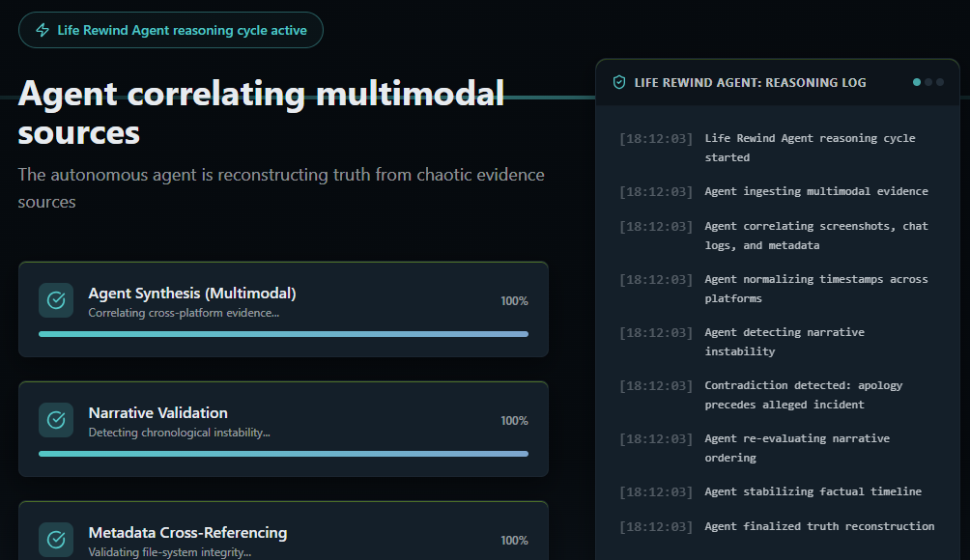This screenshot has width=970, height=560.
Task: Click the Metadata Cross-Referencing check icon
Action: click(56, 540)
